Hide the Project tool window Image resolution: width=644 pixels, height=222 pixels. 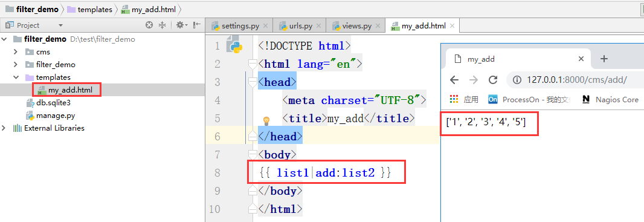[197, 25]
